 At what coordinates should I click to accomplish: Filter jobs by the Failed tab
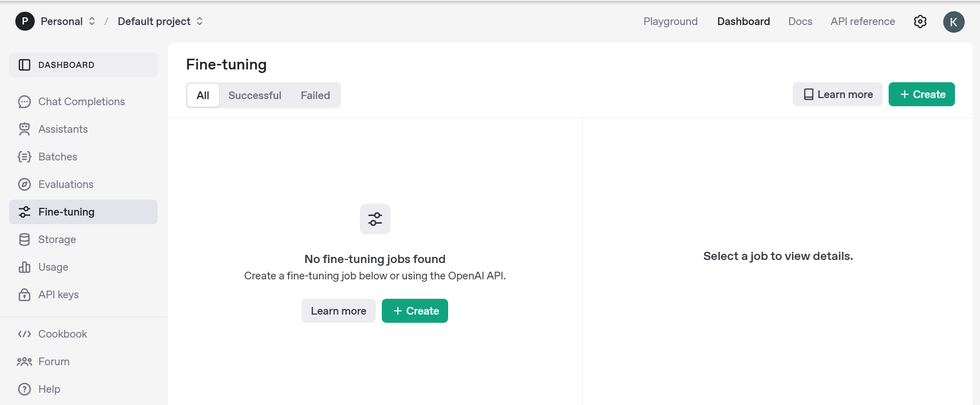(315, 96)
